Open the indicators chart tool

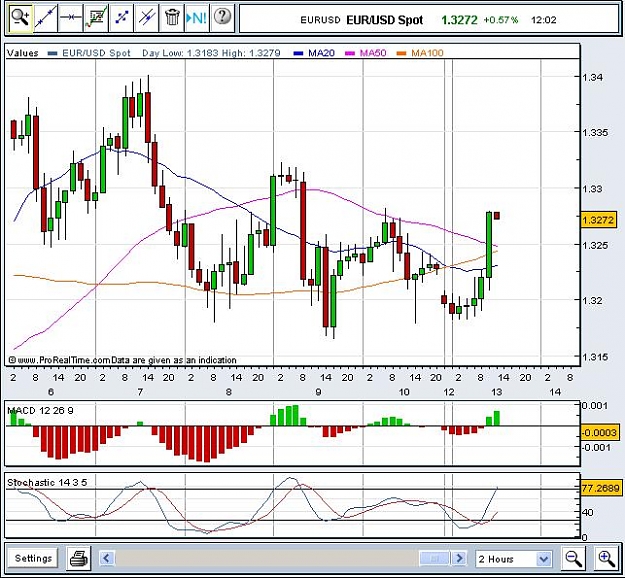click(x=96, y=18)
